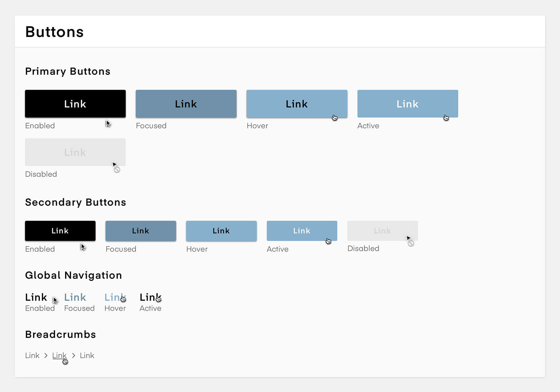Click the disabled secondary Link button
This screenshot has height=392, width=560.
point(382,231)
